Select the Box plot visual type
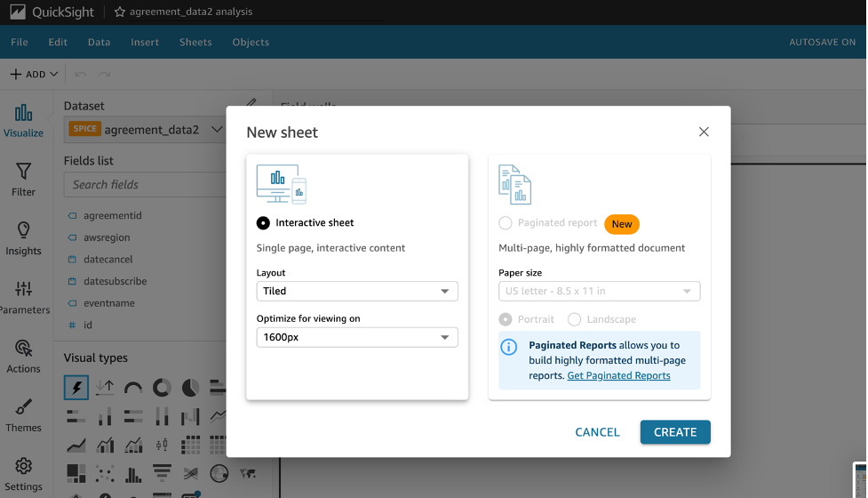This screenshot has height=498, width=868. (162, 445)
